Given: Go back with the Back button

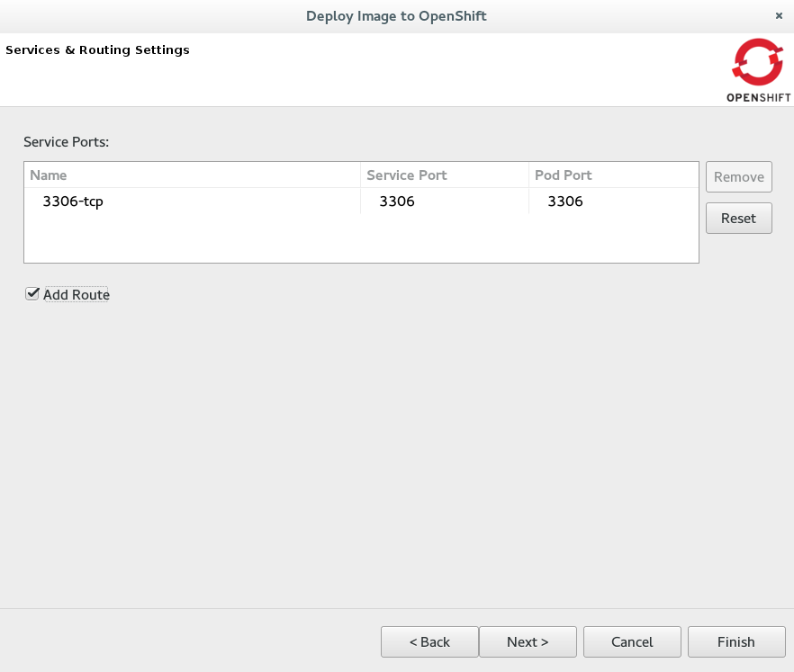Looking at the screenshot, I should (429, 641).
